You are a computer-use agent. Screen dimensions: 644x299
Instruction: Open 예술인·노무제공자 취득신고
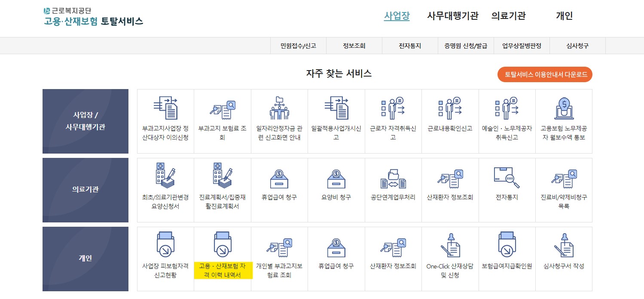(507, 120)
